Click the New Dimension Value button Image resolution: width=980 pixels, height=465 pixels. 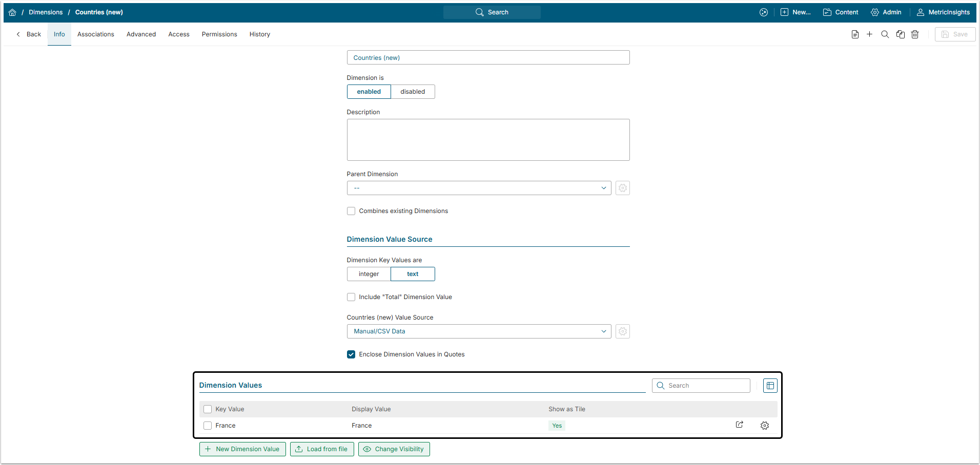tap(242, 449)
